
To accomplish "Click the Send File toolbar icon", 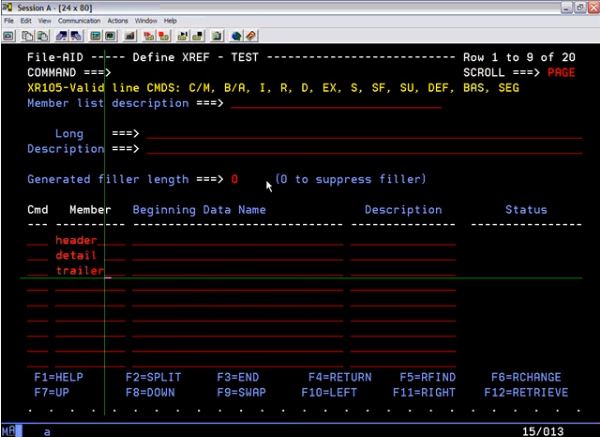I will point(62,36).
